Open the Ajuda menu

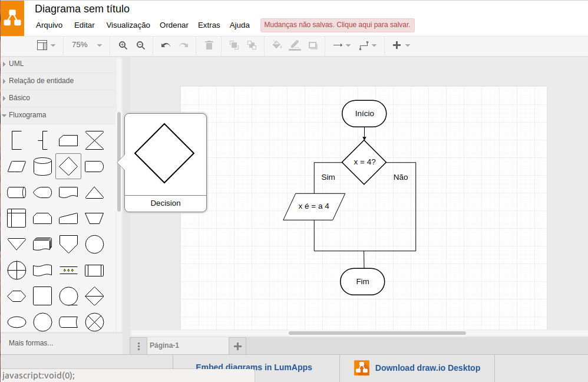[240, 25]
